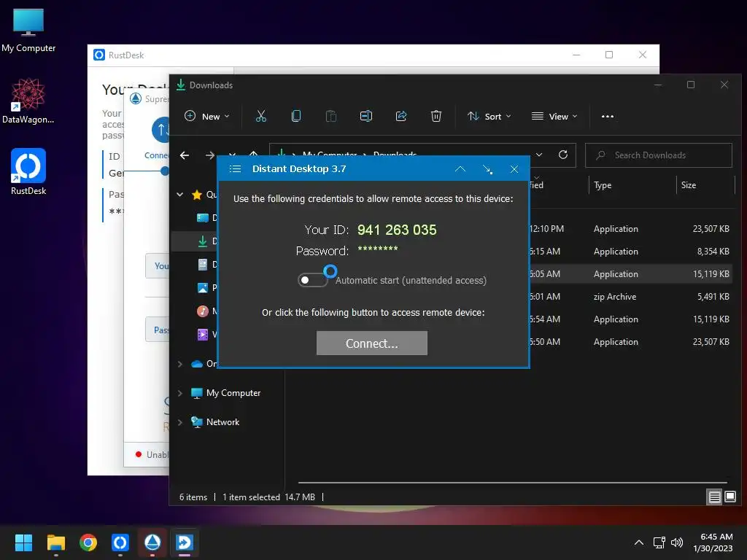The width and height of the screenshot is (747, 560).
Task: Expand My Computer node in navigation pane
Action: pos(180,393)
